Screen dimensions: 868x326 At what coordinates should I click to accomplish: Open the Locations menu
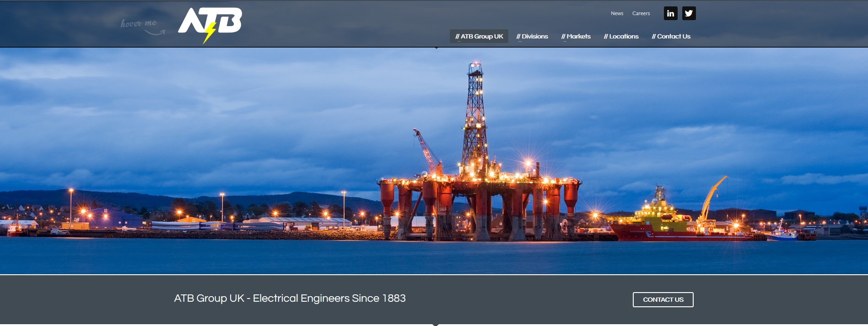pos(621,36)
